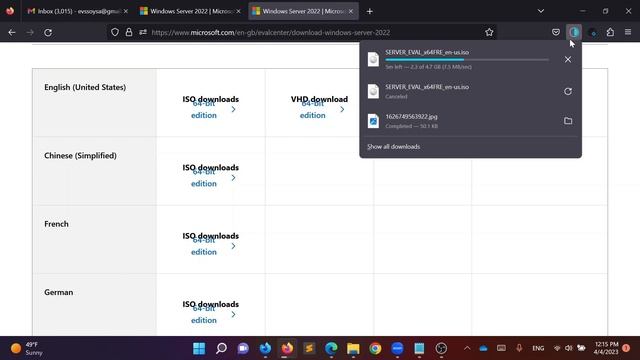
Task: Open clock and calendar 12:15 PM
Action: (x=606, y=348)
